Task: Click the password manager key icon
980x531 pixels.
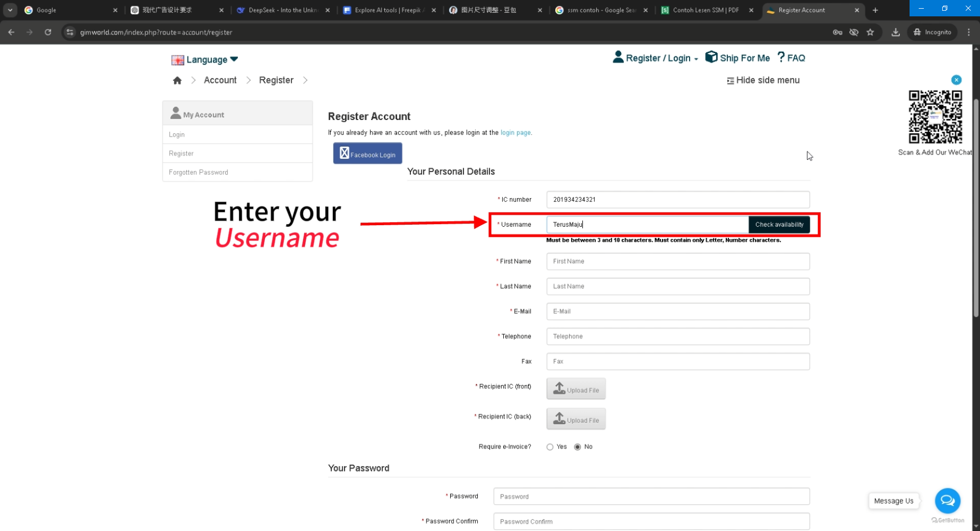Action: (838, 32)
